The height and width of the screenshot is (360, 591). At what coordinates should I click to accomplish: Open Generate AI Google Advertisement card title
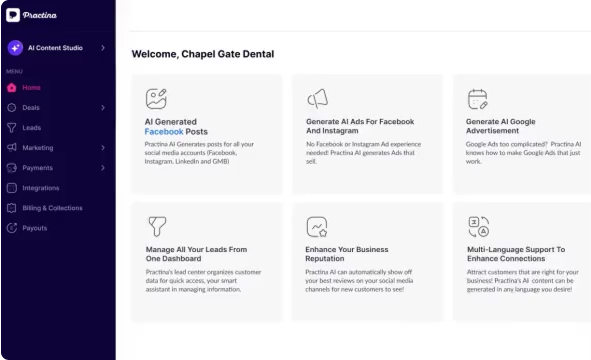click(x=501, y=126)
